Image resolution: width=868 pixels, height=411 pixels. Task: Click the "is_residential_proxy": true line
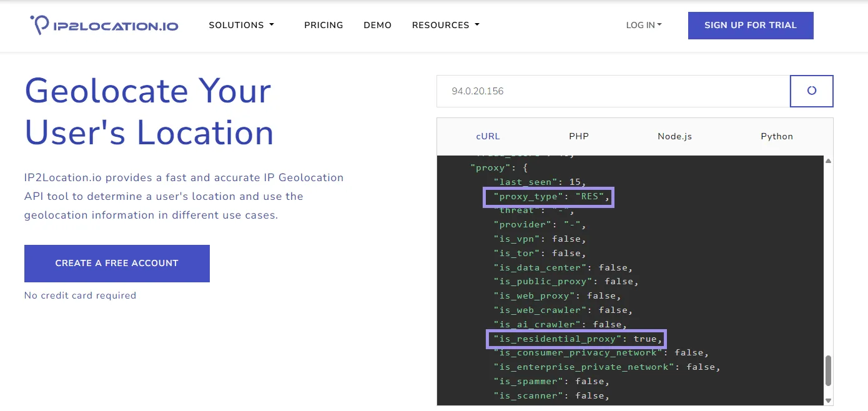coord(577,339)
